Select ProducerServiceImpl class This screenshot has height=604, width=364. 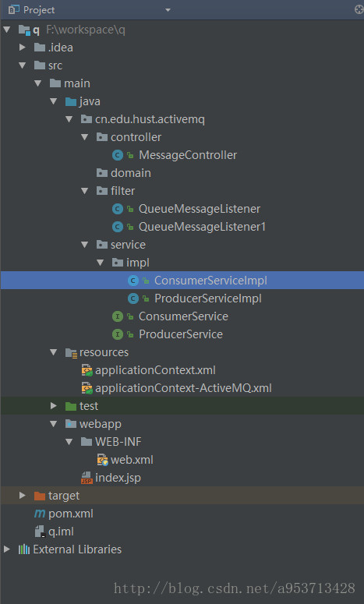coord(208,298)
